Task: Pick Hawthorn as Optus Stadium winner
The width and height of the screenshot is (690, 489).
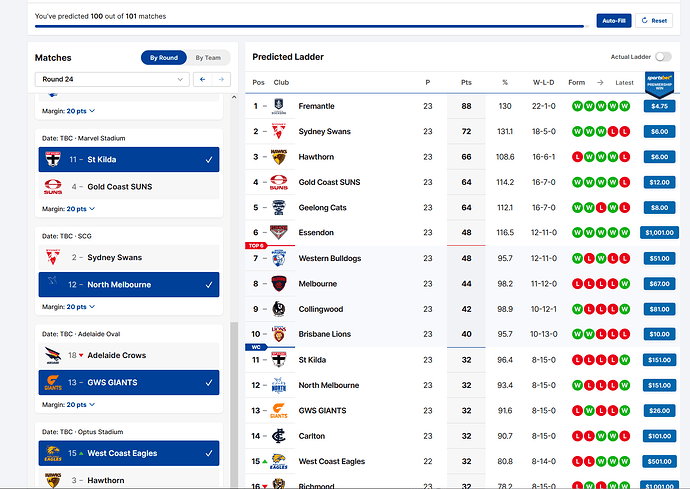Action: pyautogui.click(x=129, y=478)
